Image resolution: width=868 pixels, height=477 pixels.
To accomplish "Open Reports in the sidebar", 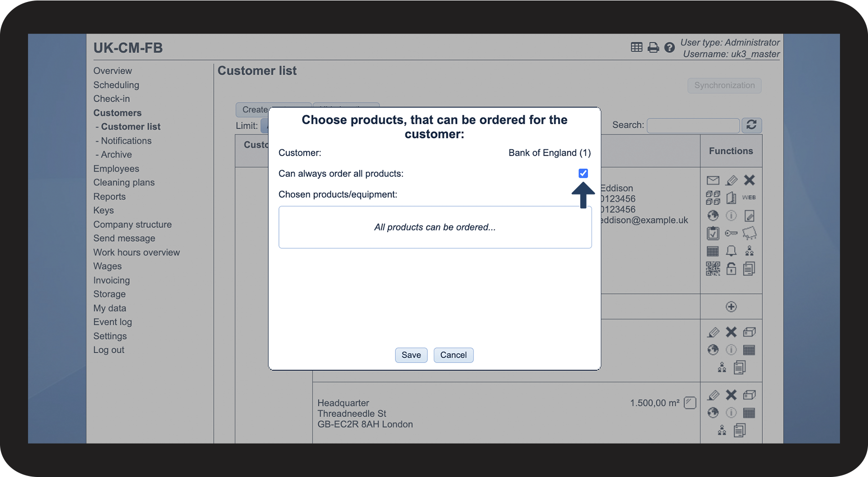I will click(110, 196).
